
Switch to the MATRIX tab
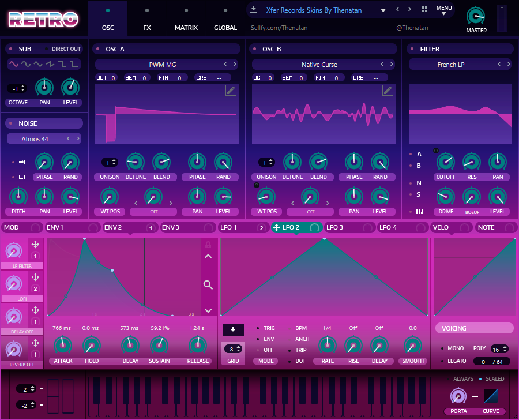[186, 19]
